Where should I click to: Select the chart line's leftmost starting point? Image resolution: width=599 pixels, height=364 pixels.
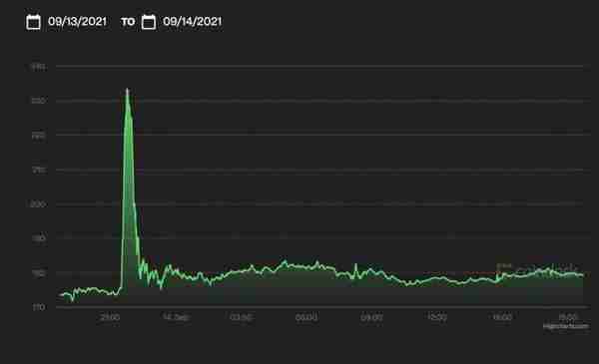pyautogui.click(x=60, y=295)
